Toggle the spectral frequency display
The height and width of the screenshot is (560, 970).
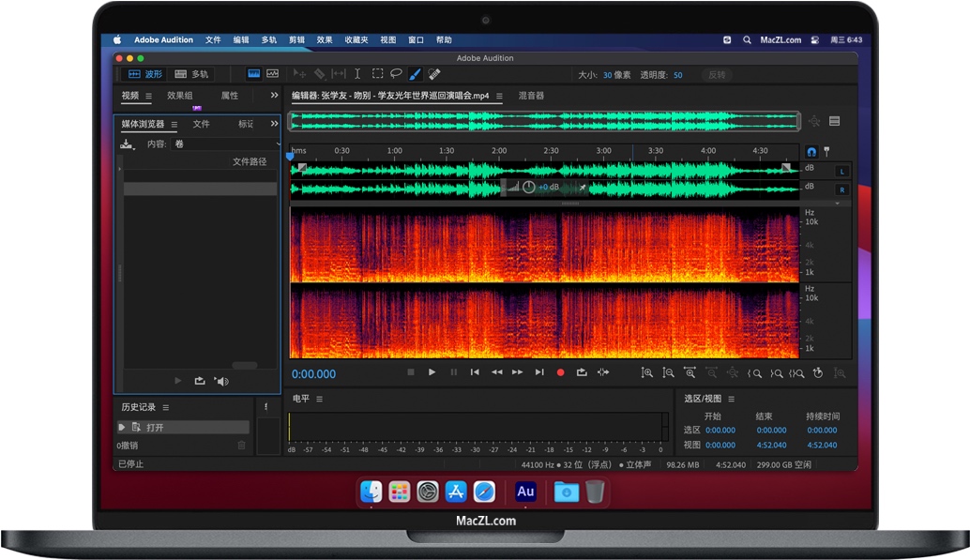tap(254, 74)
